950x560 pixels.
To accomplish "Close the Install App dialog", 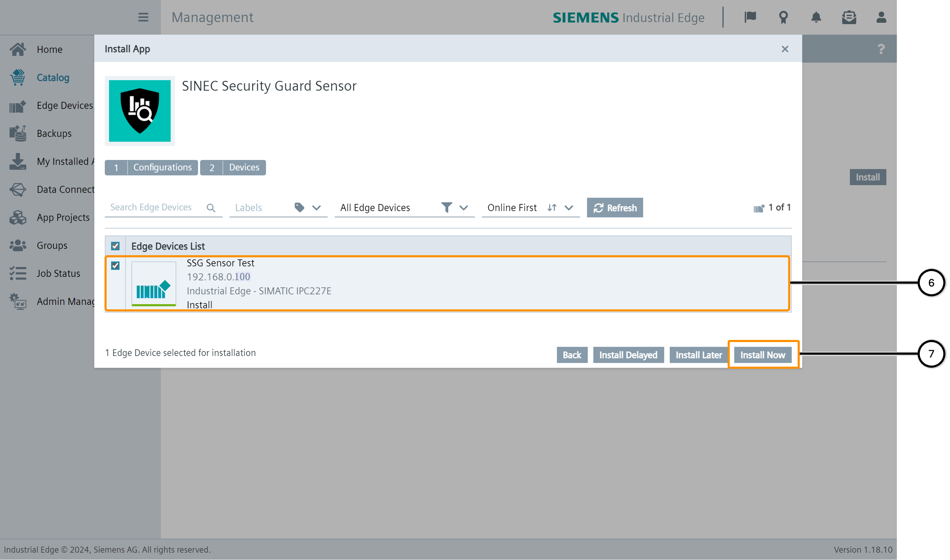I will (x=785, y=49).
